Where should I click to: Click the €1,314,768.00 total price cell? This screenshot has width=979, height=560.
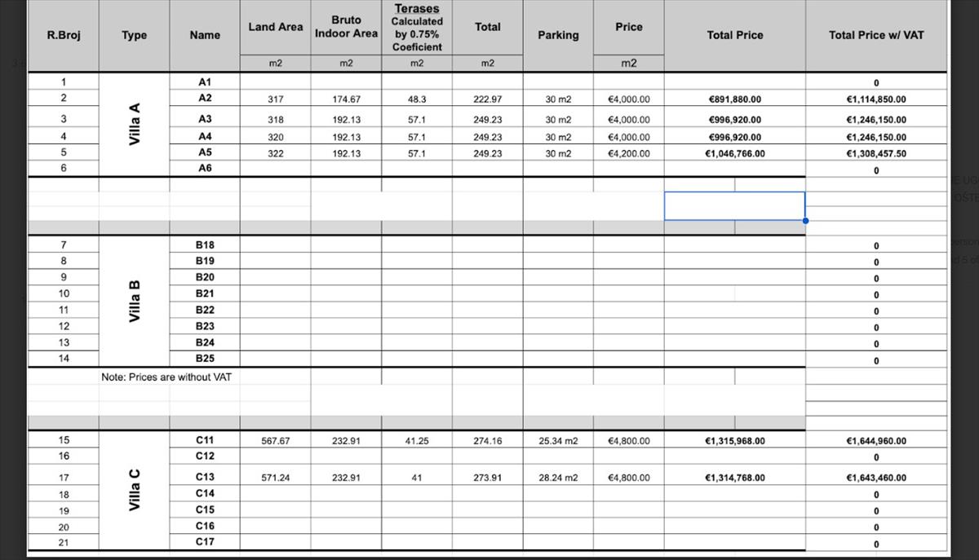point(734,478)
